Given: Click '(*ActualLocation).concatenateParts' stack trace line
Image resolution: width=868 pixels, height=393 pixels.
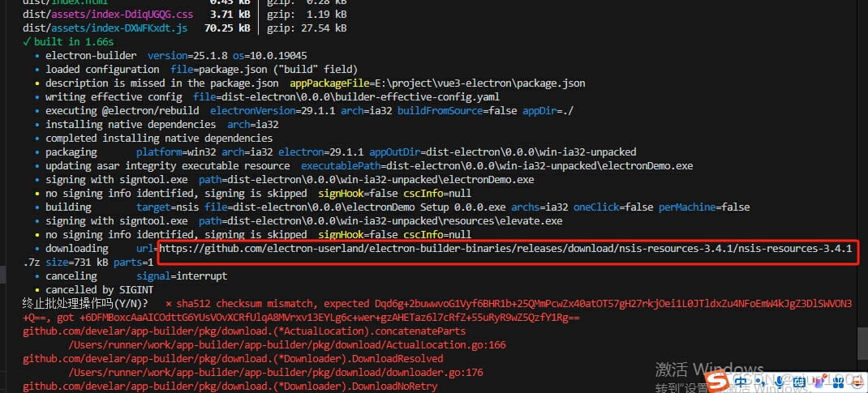Looking at the screenshot, I should click(244, 331).
